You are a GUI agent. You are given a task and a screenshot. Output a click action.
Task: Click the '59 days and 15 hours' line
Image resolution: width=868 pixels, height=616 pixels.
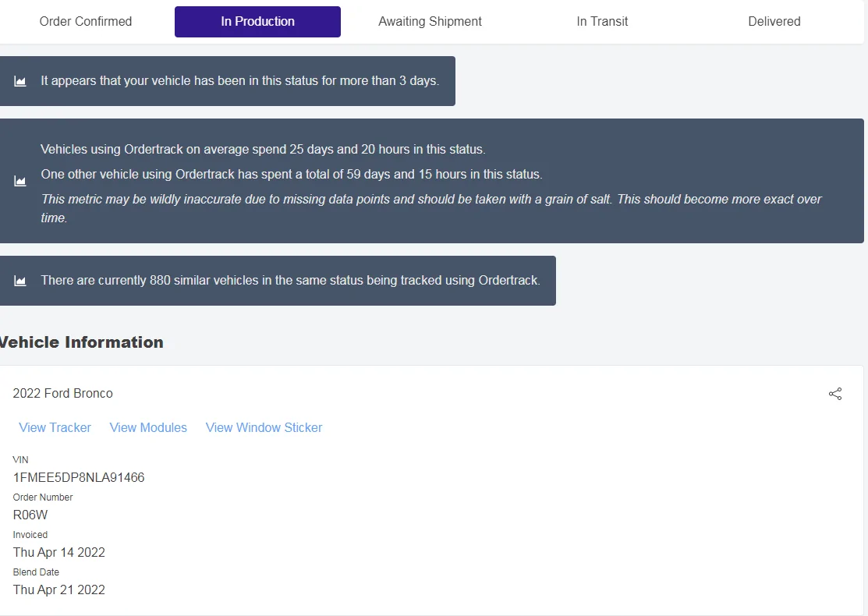[291, 175]
